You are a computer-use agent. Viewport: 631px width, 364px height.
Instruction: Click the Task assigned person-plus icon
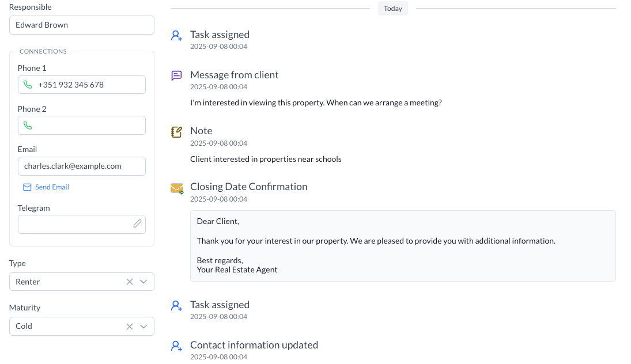[176, 35]
